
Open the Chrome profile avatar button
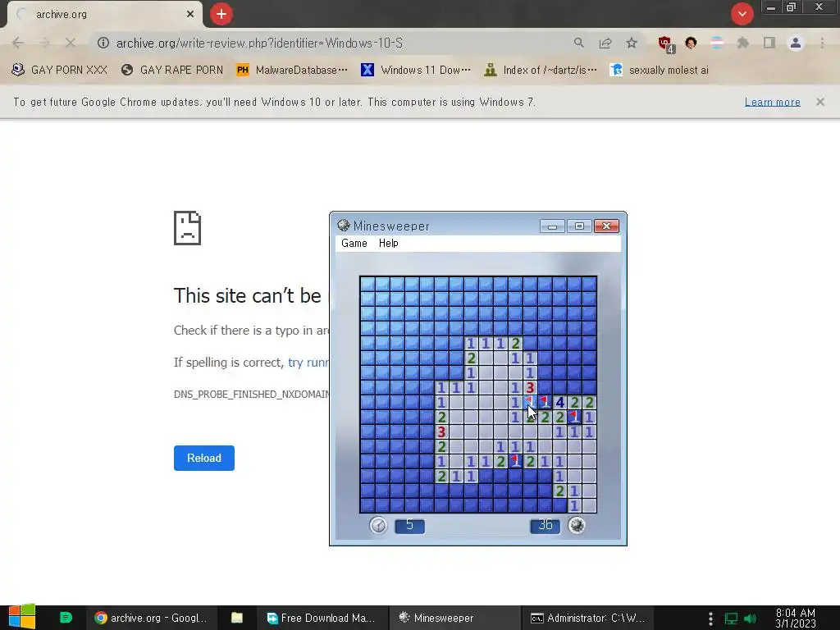[x=796, y=43]
